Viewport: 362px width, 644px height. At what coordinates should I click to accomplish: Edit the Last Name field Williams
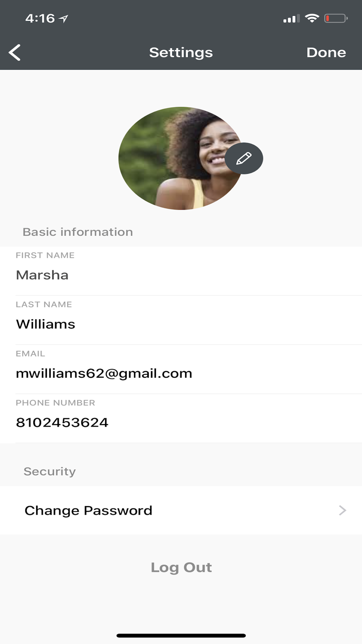point(181,320)
